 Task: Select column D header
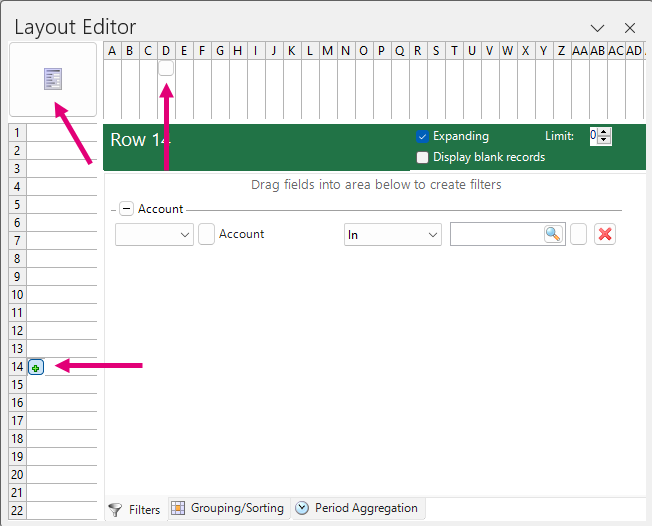click(166, 51)
